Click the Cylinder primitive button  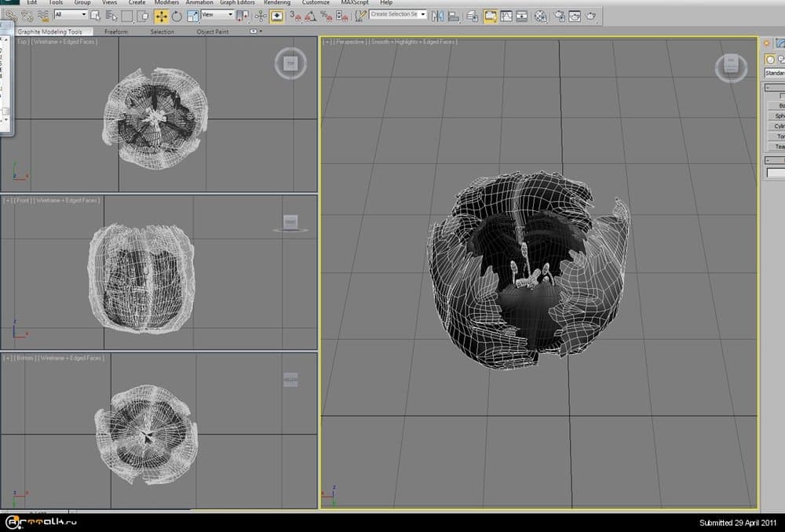pos(776,126)
